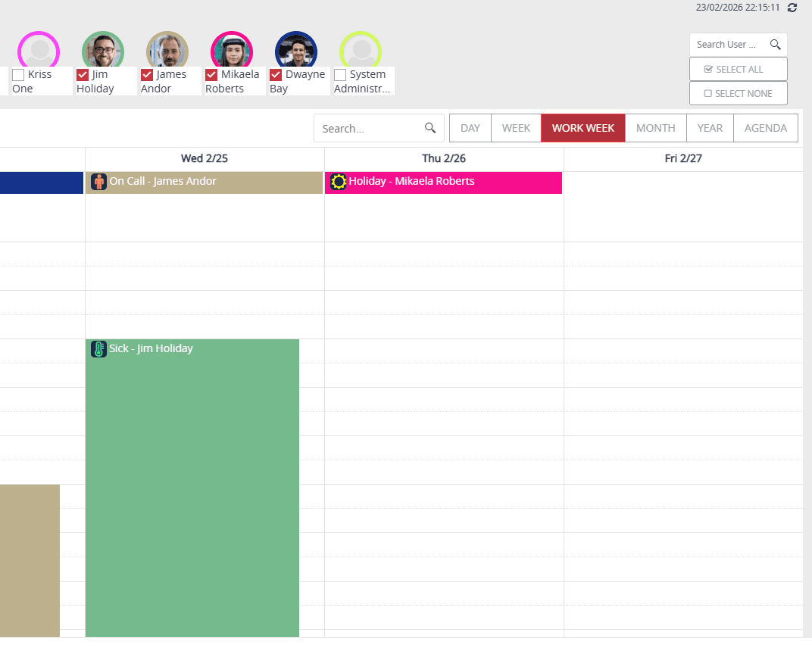812x652 pixels.
Task: Click the sun icon on the Holiday event
Action: (x=338, y=182)
